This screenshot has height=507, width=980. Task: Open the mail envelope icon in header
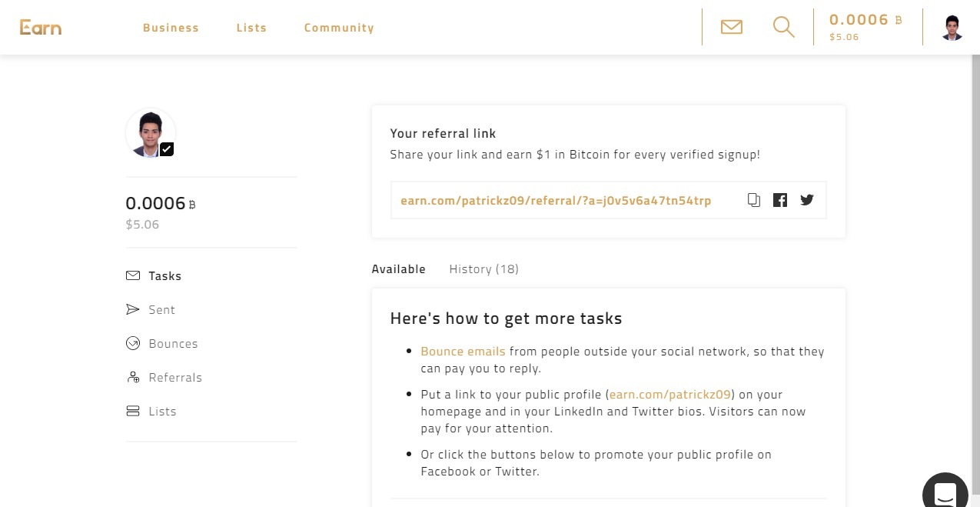(731, 28)
